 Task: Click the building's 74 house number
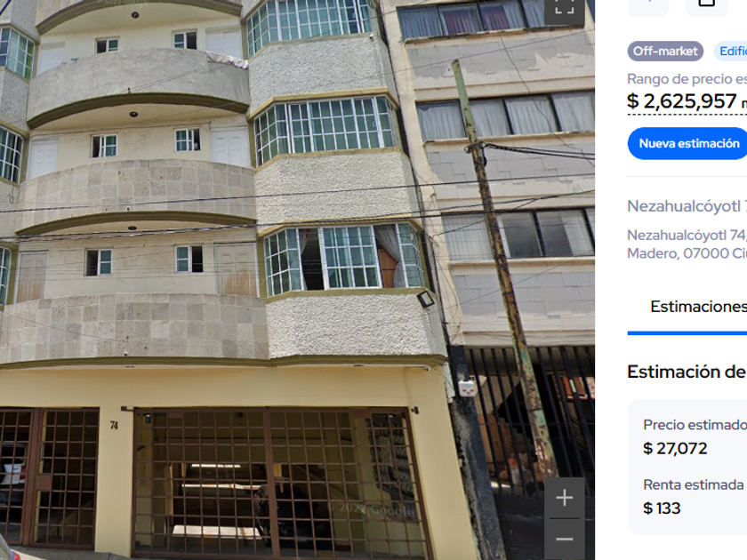pyautogui.click(x=115, y=425)
